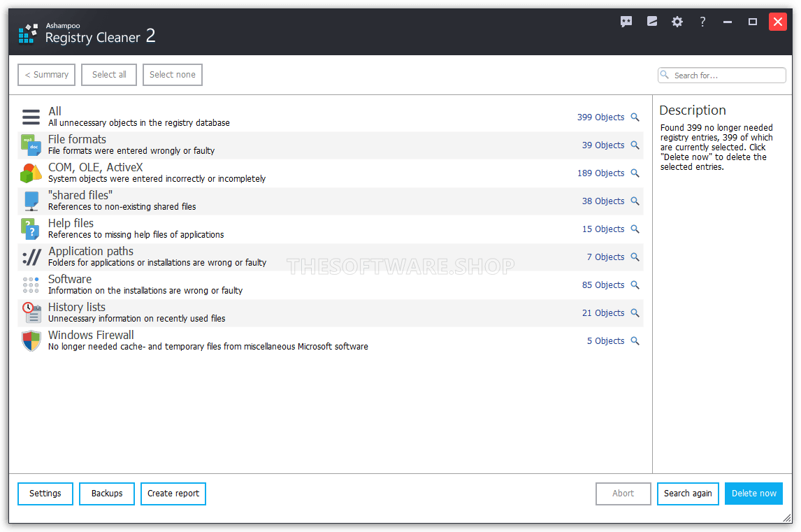Click the window resize grip corner
The width and height of the screenshot is (801, 532).
[x=787, y=518]
